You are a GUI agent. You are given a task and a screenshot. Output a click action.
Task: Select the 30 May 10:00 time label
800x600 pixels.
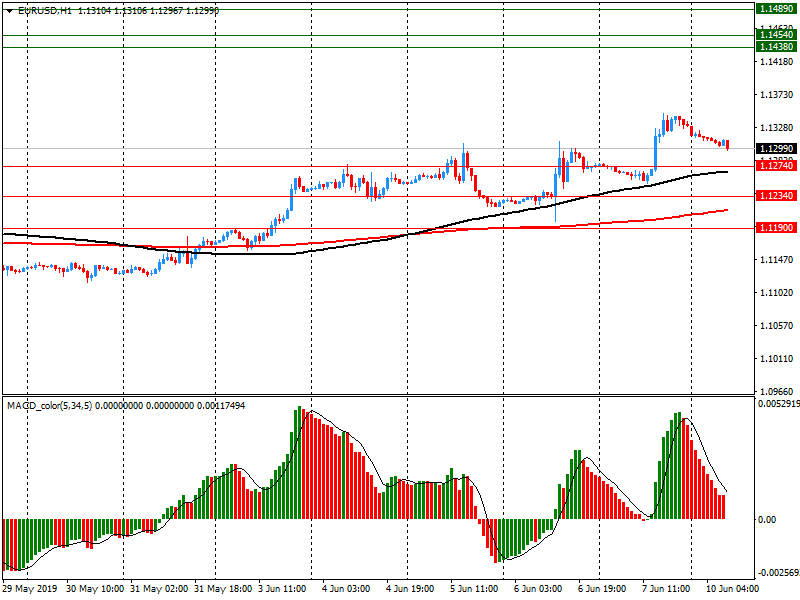click(95, 589)
